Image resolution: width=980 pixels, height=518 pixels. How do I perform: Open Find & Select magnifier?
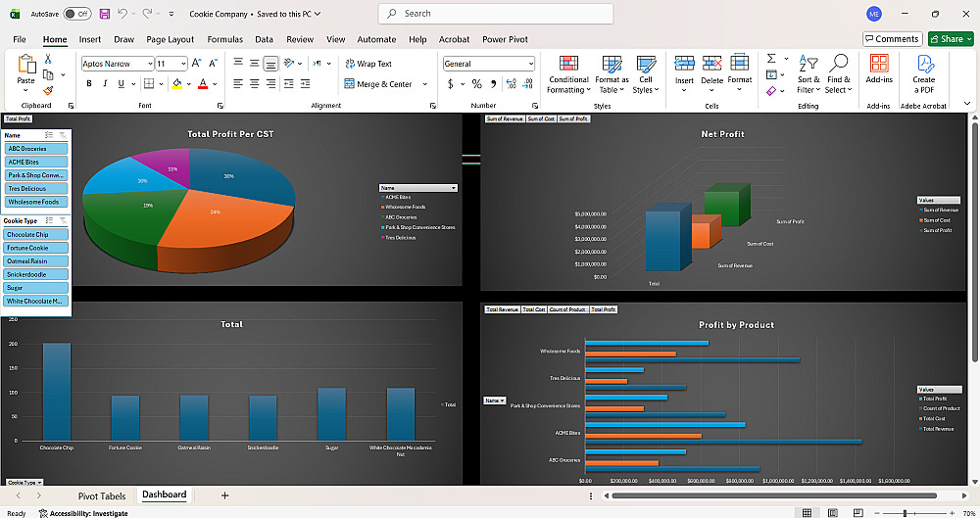(838, 73)
